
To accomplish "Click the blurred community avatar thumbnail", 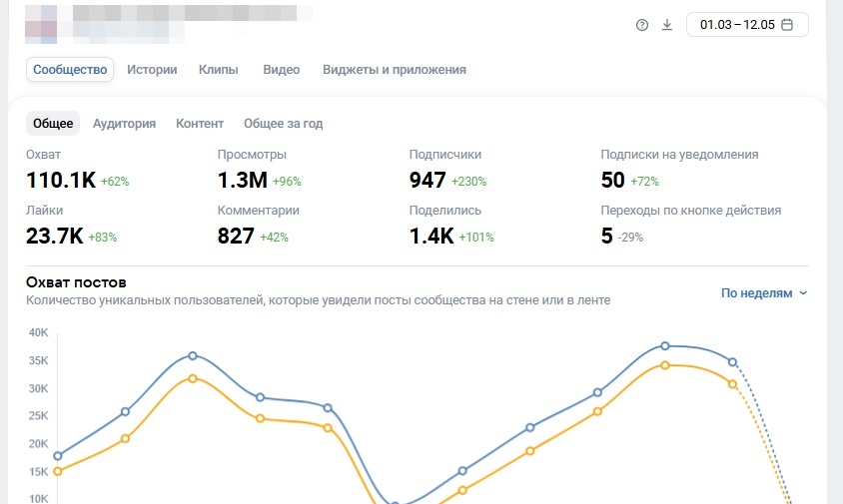I will [x=41, y=24].
